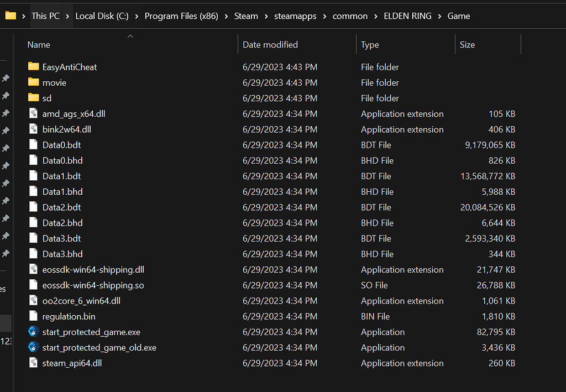Expand the chevron after Steam breadcrumb
The width and height of the screenshot is (566, 392).
click(x=266, y=16)
